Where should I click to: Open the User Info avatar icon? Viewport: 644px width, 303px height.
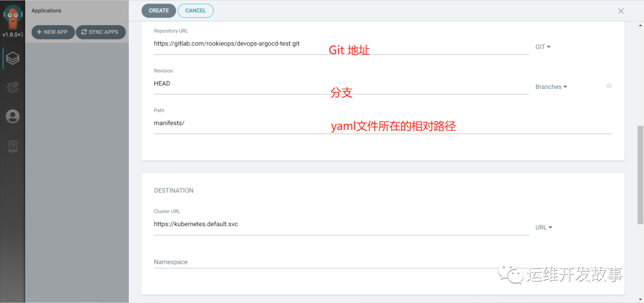tap(13, 116)
